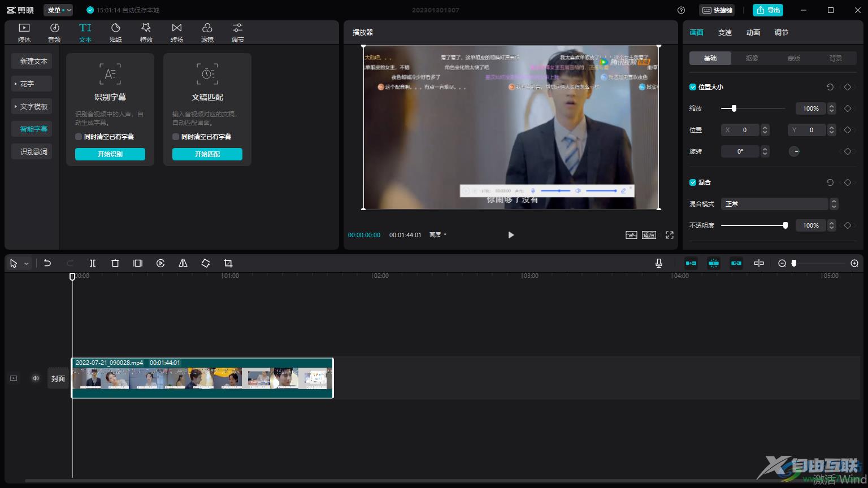Toggle the 位置大小 checkbox

[x=693, y=87]
